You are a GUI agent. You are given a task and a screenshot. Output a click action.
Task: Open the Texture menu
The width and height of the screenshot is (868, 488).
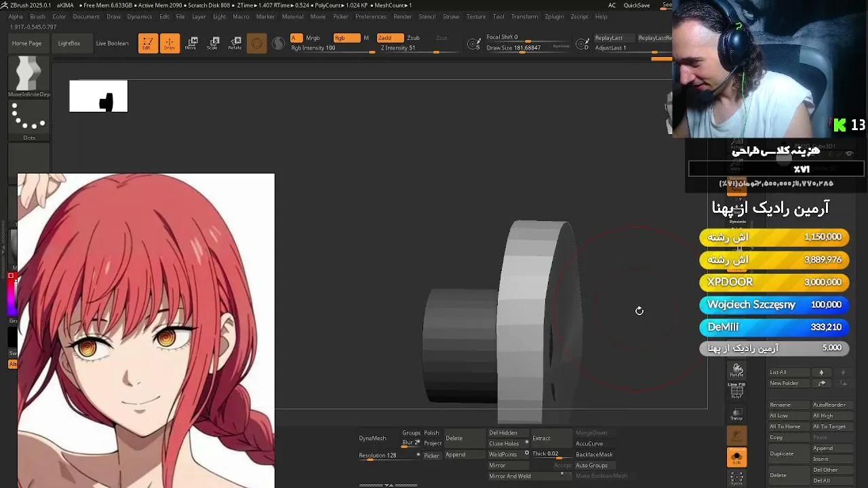click(476, 16)
